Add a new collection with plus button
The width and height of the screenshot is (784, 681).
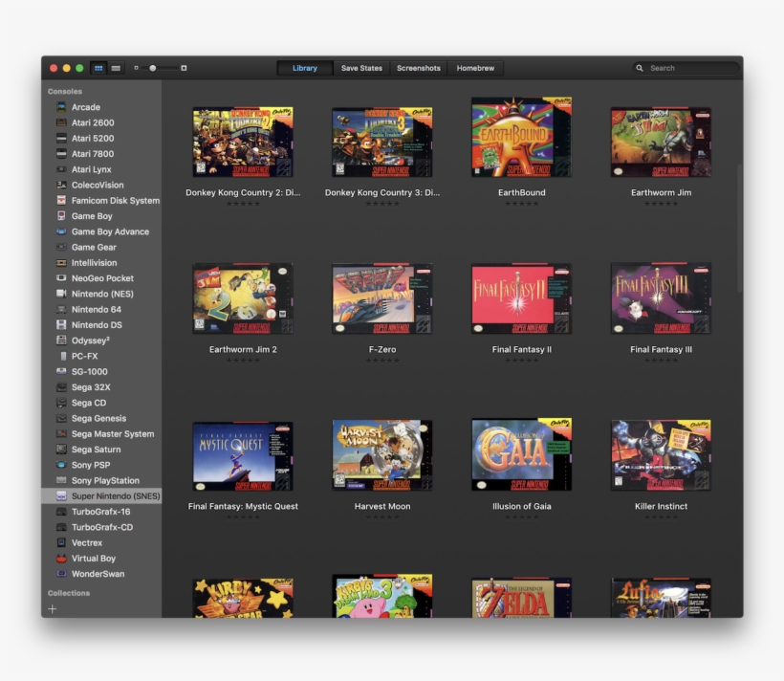53,608
